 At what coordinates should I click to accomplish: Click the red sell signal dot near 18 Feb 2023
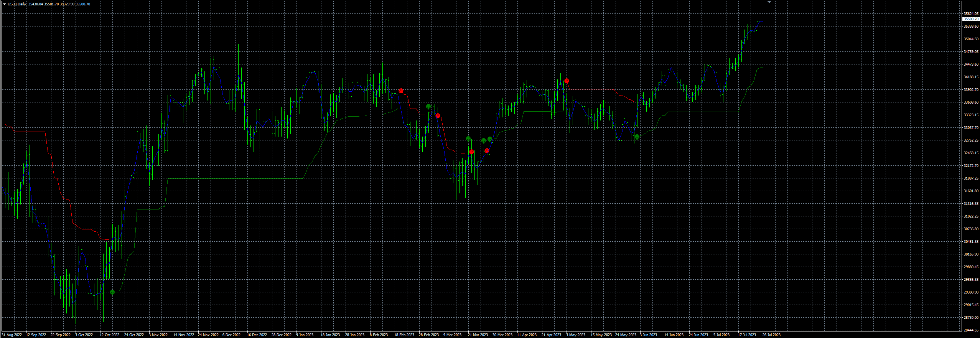click(401, 91)
